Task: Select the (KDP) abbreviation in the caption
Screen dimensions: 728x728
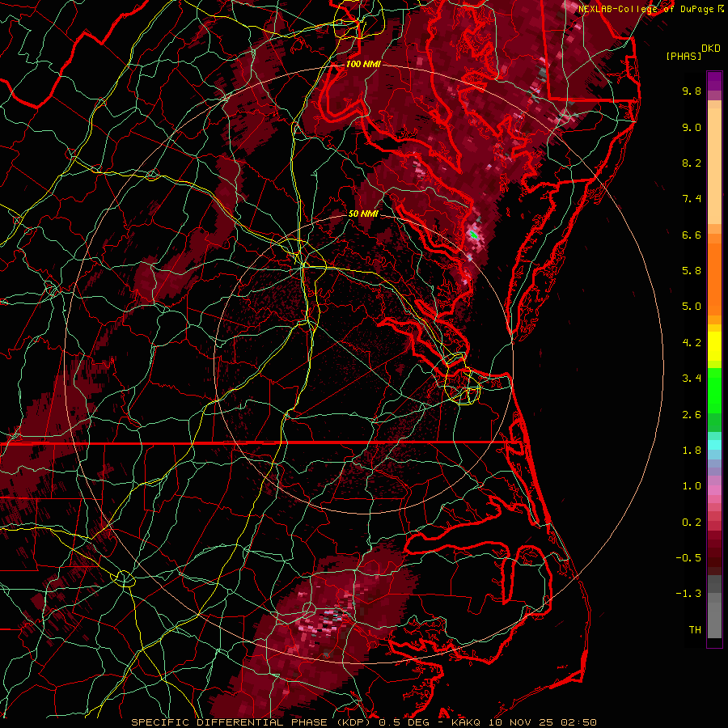Action: pyautogui.click(x=354, y=722)
